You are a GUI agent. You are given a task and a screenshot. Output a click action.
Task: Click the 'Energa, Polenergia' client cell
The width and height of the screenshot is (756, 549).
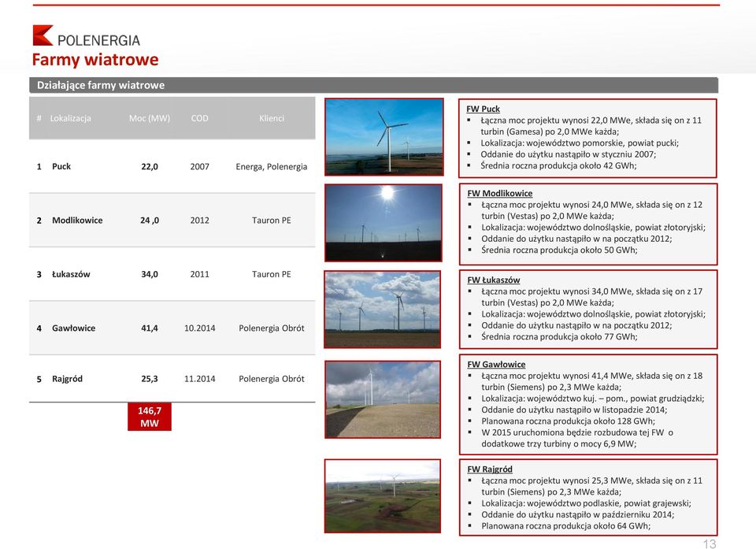272,167
